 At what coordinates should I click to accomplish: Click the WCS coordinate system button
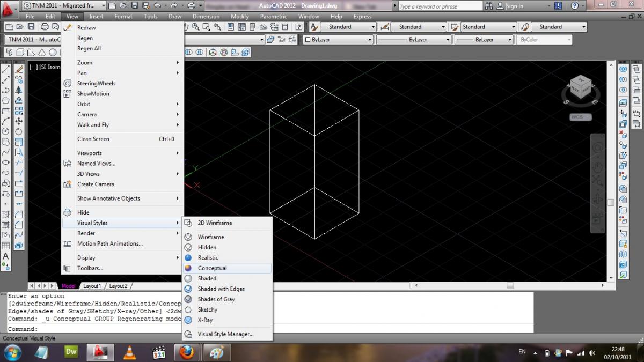coord(581,117)
